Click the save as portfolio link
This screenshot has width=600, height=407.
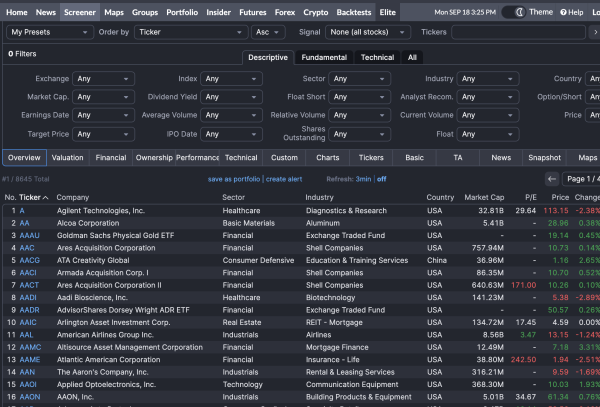[x=234, y=178]
